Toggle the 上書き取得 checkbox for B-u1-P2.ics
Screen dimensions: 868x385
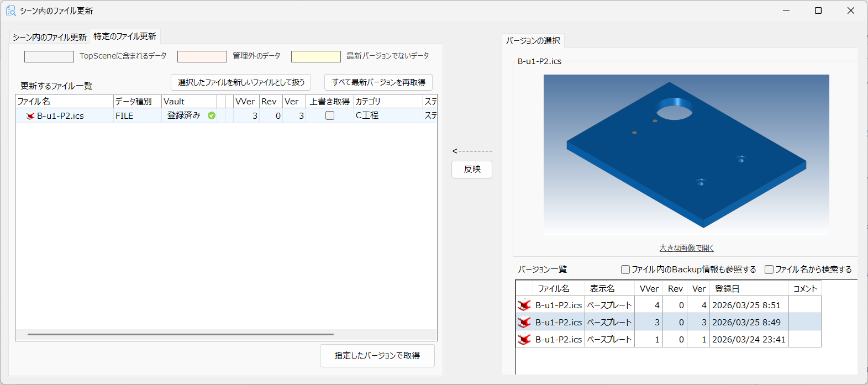pyautogui.click(x=330, y=115)
